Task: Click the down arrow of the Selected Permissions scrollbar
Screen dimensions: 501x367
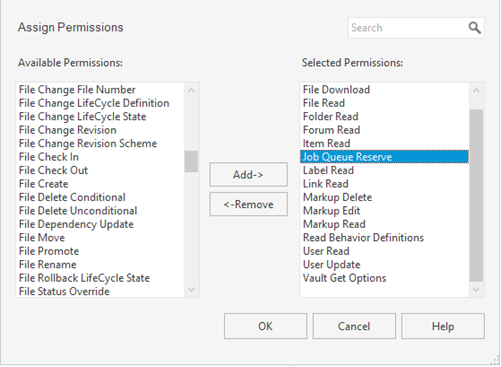Action: point(476,289)
